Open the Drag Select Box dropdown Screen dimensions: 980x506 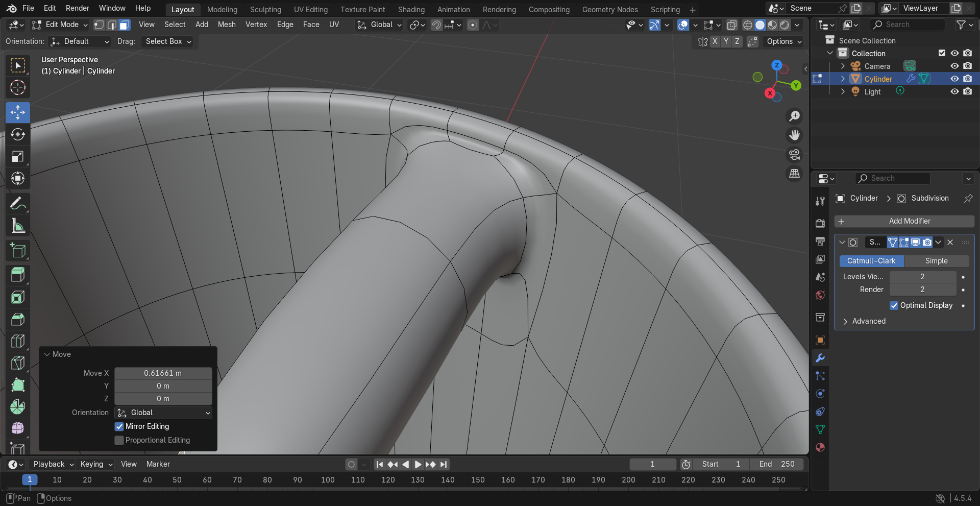click(168, 41)
